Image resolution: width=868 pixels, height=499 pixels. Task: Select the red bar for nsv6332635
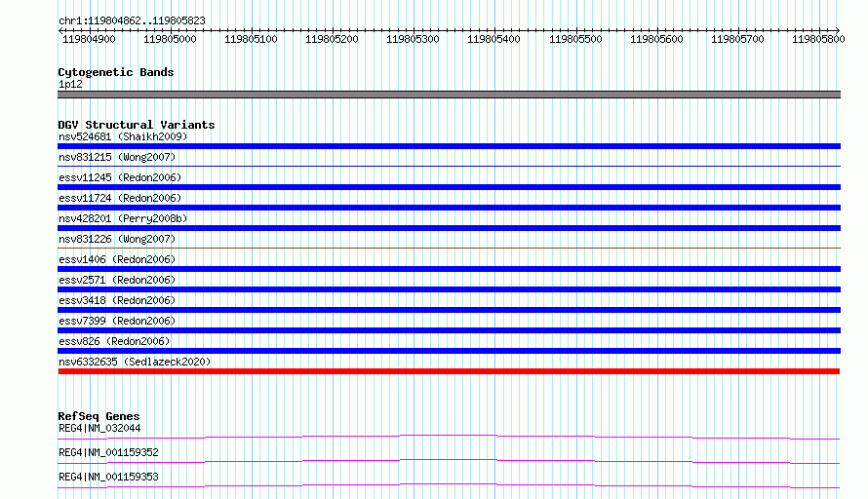pos(449,371)
